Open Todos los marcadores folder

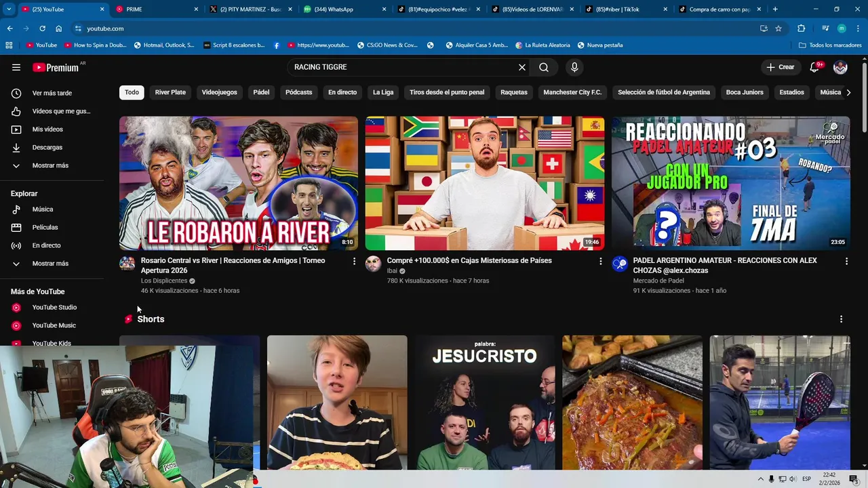830,45
